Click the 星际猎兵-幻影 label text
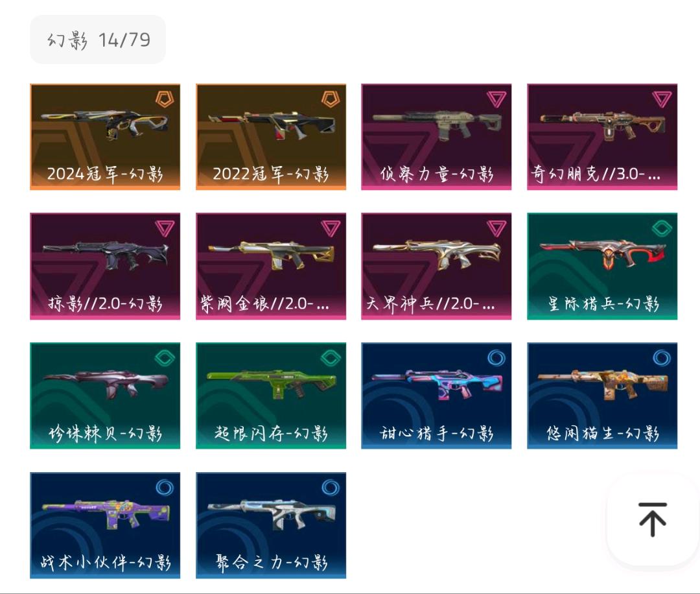This screenshot has width=700, height=594. 603,303
